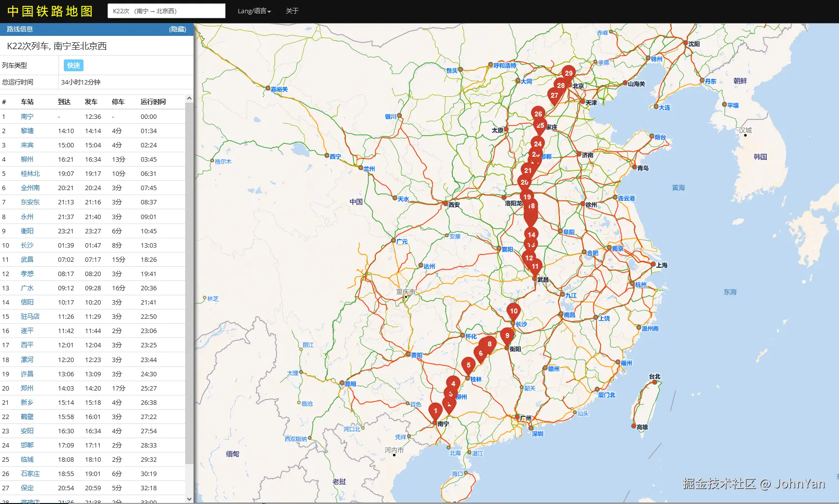Click map marker number 19
This screenshot has width=839, height=504.
[527, 197]
